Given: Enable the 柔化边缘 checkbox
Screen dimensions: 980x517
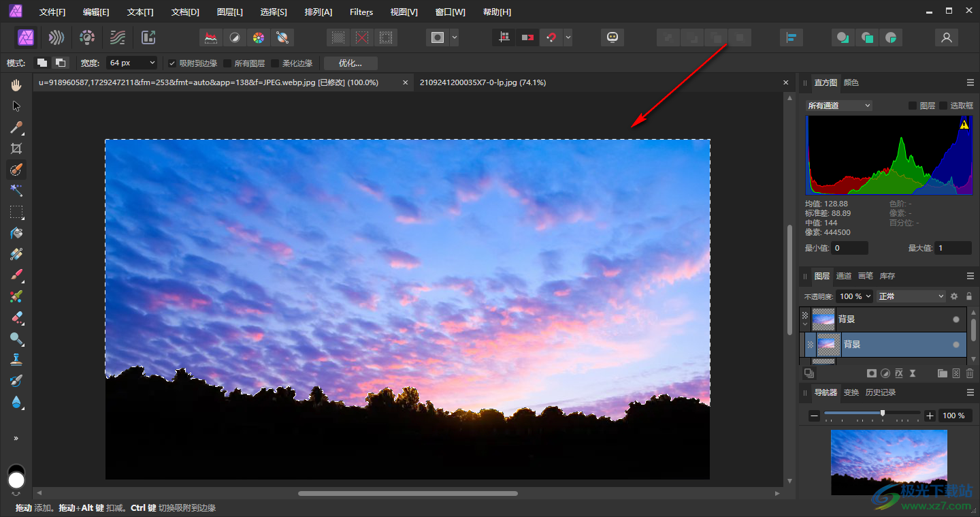Looking at the screenshot, I should (x=275, y=63).
